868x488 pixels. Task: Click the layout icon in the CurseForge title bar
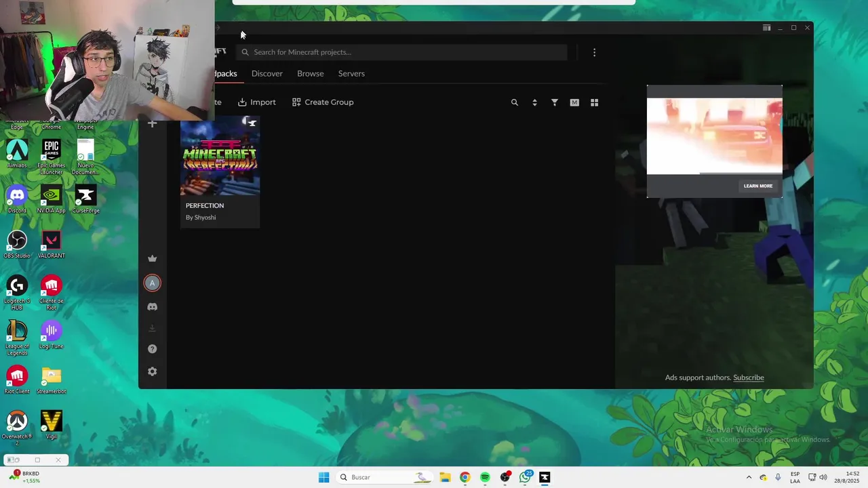point(766,28)
